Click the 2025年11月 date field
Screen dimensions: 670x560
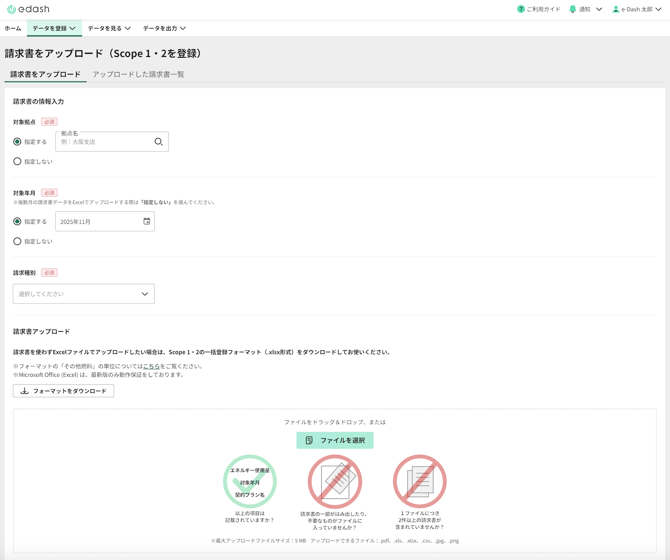tap(105, 222)
